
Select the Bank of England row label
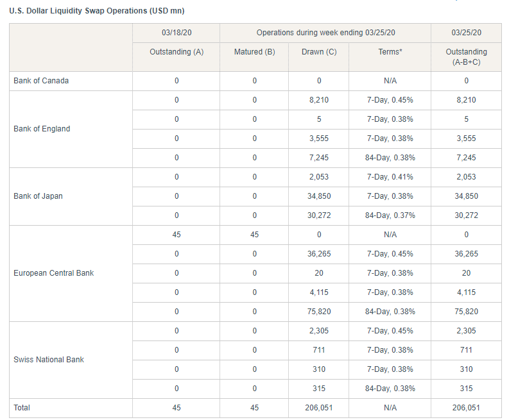tap(42, 129)
